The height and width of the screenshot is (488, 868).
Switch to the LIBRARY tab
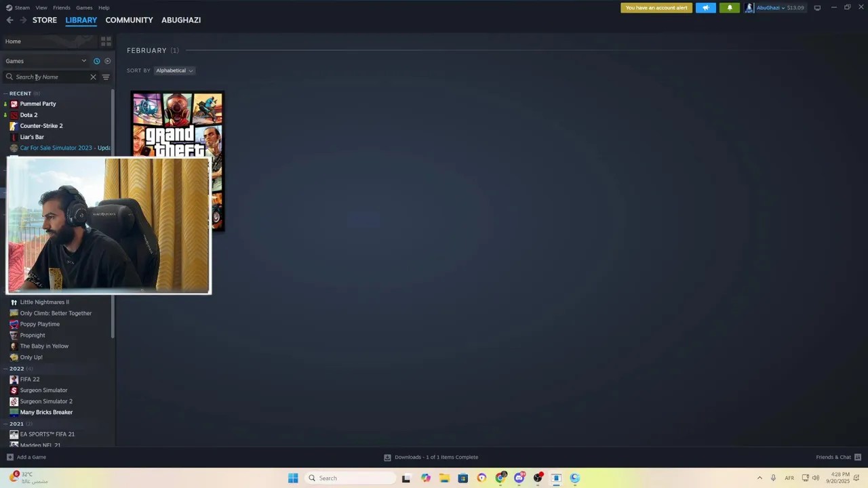coord(81,20)
